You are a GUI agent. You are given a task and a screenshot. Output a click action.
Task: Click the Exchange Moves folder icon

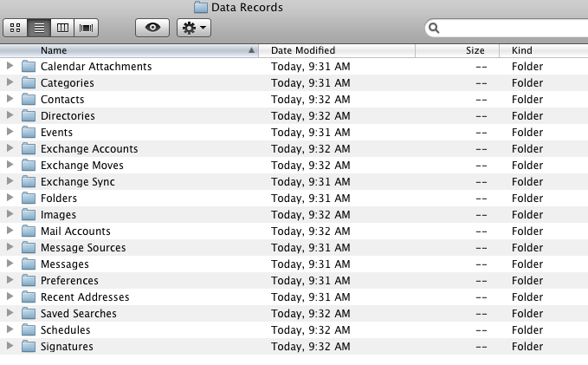click(29, 166)
